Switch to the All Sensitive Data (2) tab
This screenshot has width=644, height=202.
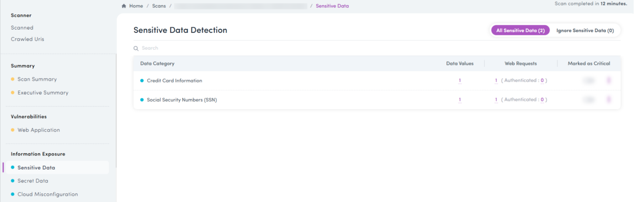(520, 30)
